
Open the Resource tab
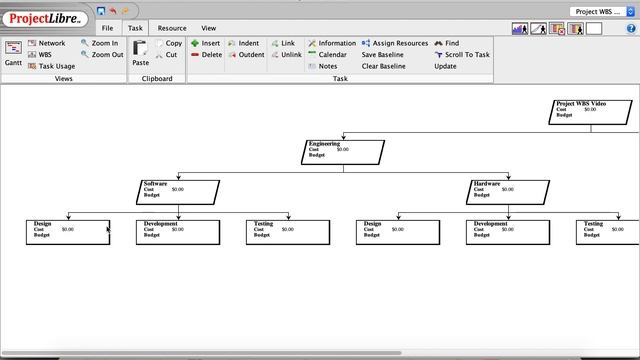pyautogui.click(x=172, y=28)
